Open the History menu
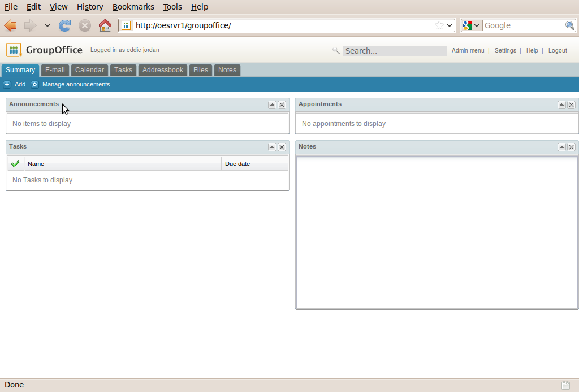Screen dimensions: 579x392 click(x=90, y=7)
